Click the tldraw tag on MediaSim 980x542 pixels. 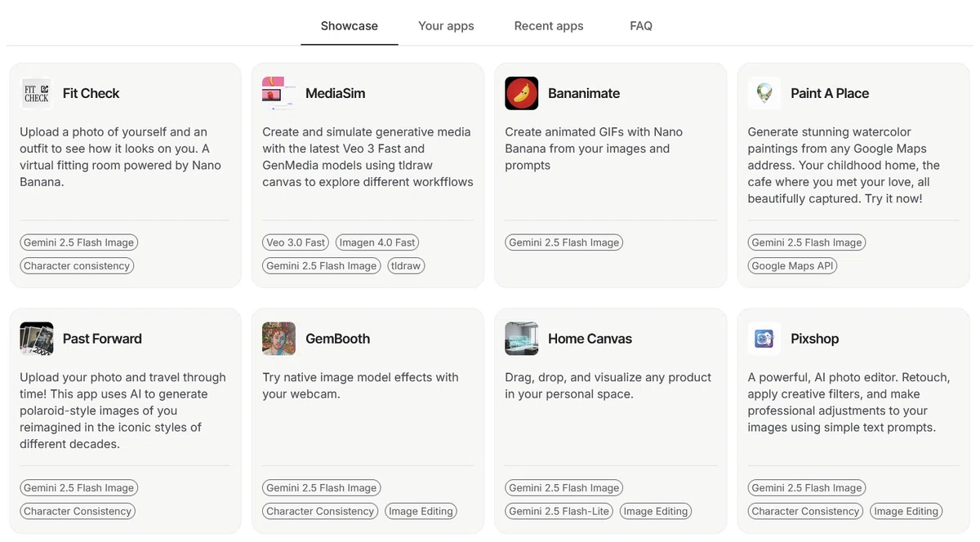tap(406, 265)
